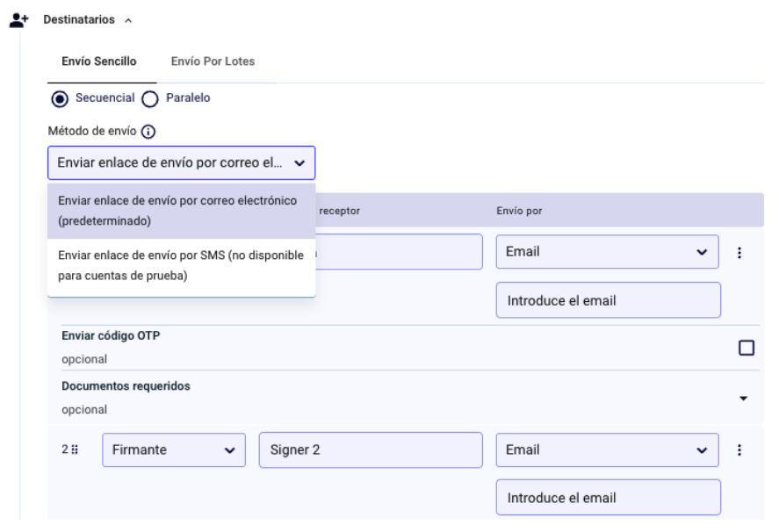Click the info icon beside Método de envío

click(x=148, y=133)
